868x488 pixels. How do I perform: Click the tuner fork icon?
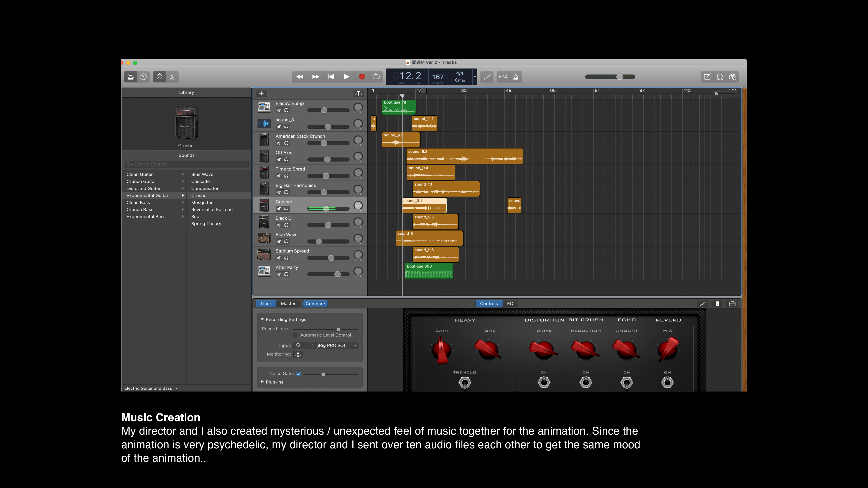point(487,77)
